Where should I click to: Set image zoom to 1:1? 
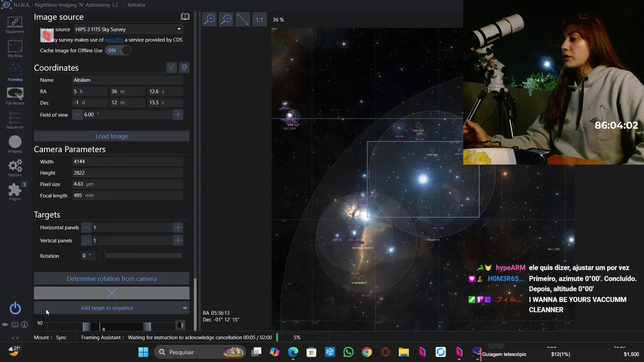[259, 20]
